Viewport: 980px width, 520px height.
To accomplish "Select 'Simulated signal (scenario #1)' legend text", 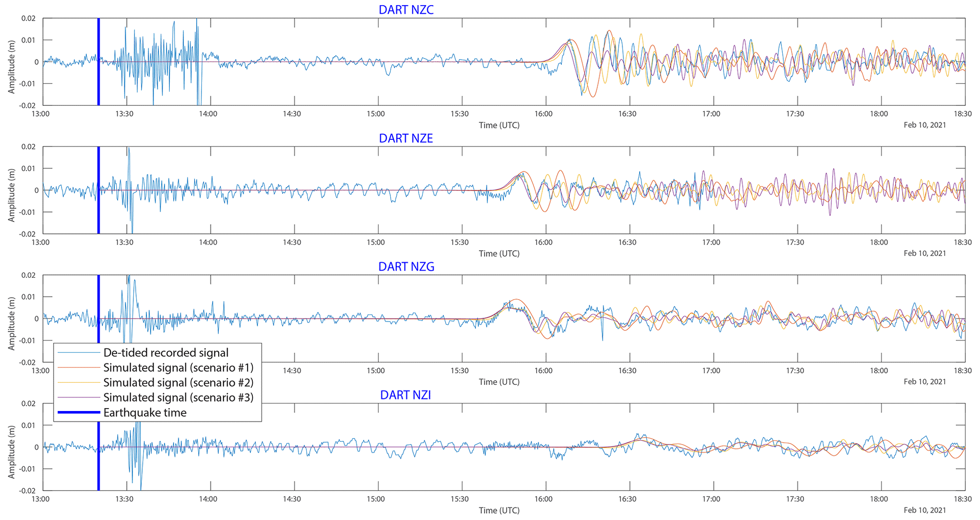I will pos(178,368).
